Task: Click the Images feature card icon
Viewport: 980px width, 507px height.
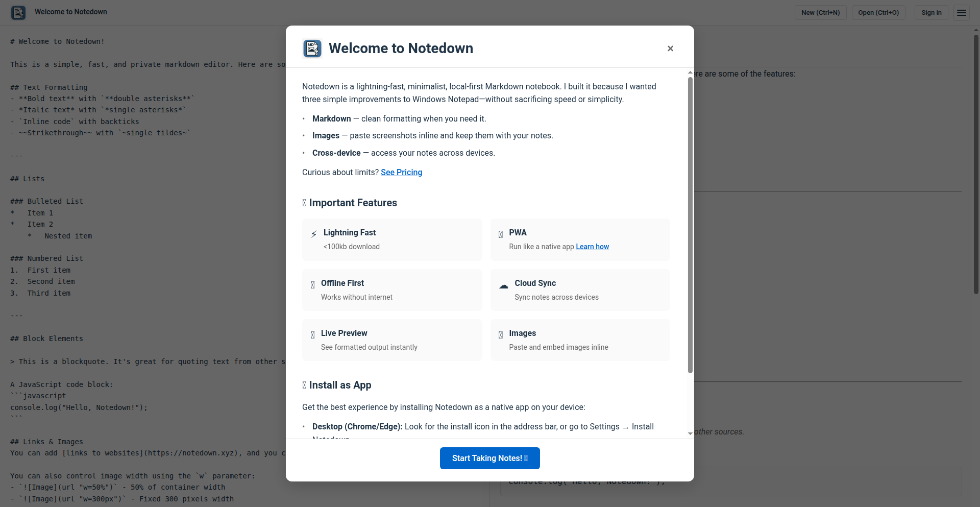Action: click(500, 334)
